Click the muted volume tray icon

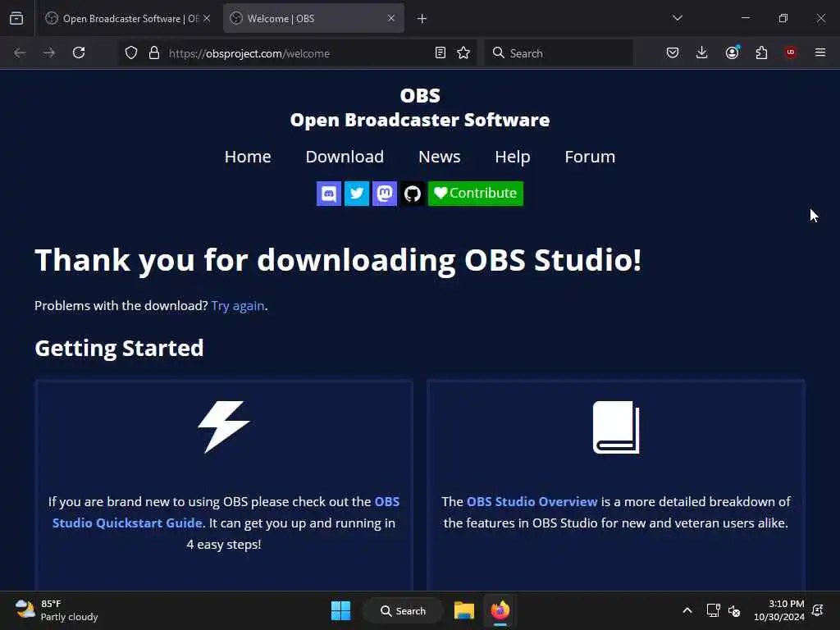734,610
